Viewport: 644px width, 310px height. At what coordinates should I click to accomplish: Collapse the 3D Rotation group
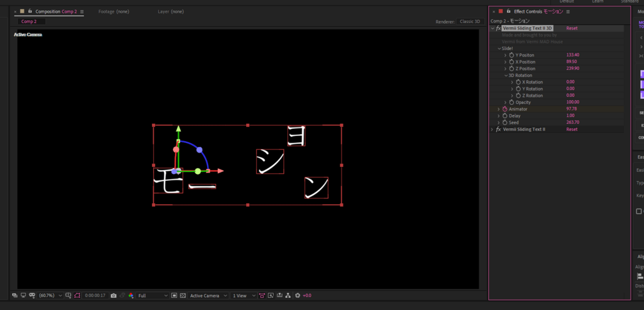[x=506, y=76]
